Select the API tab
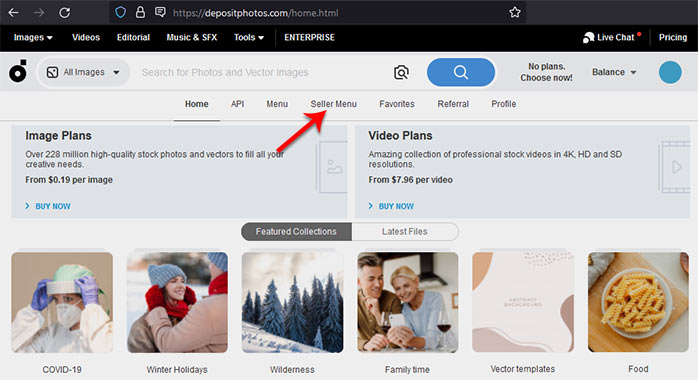 [237, 104]
